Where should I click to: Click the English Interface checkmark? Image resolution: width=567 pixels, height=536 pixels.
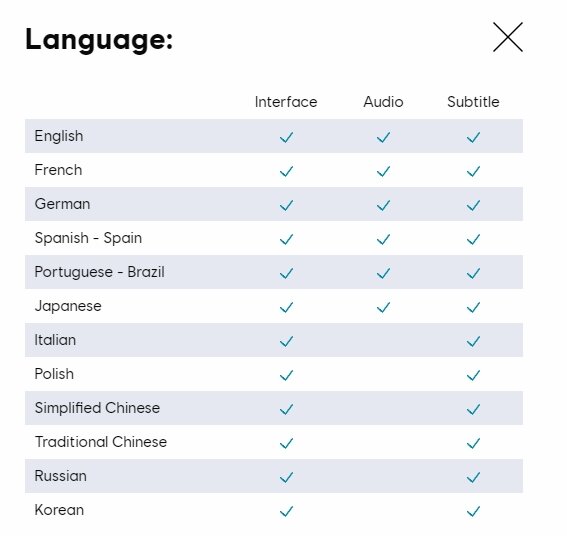click(286, 137)
